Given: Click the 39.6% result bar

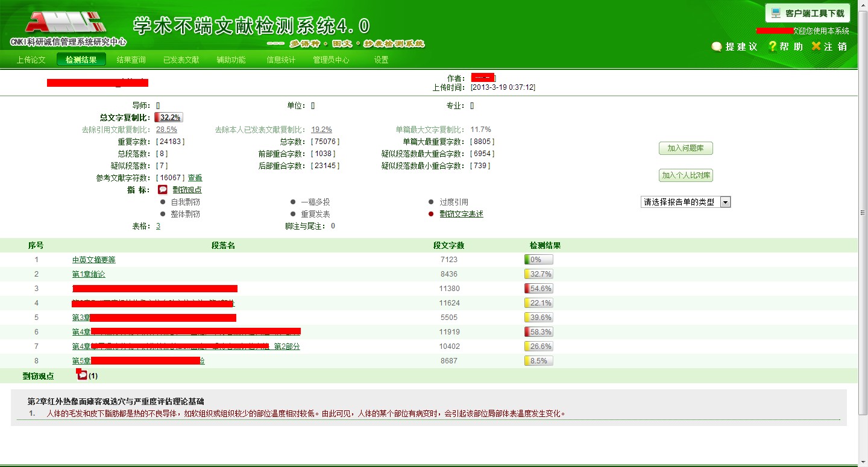Looking at the screenshot, I should point(539,318).
